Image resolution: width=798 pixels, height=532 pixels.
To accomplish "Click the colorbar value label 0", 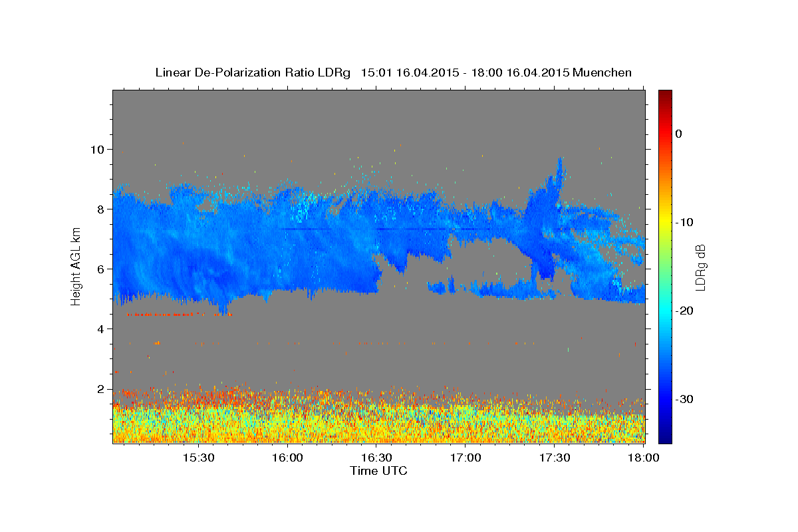I will pyautogui.click(x=679, y=134).
